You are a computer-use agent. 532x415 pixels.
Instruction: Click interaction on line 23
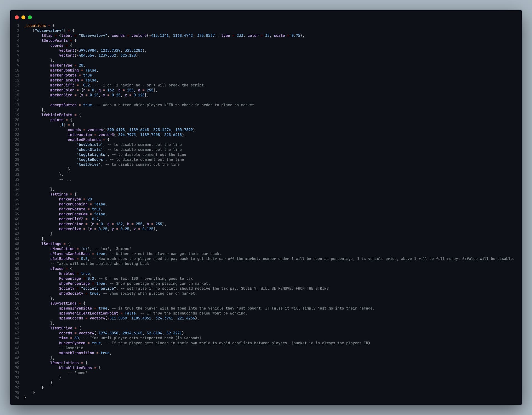[80, 135]
